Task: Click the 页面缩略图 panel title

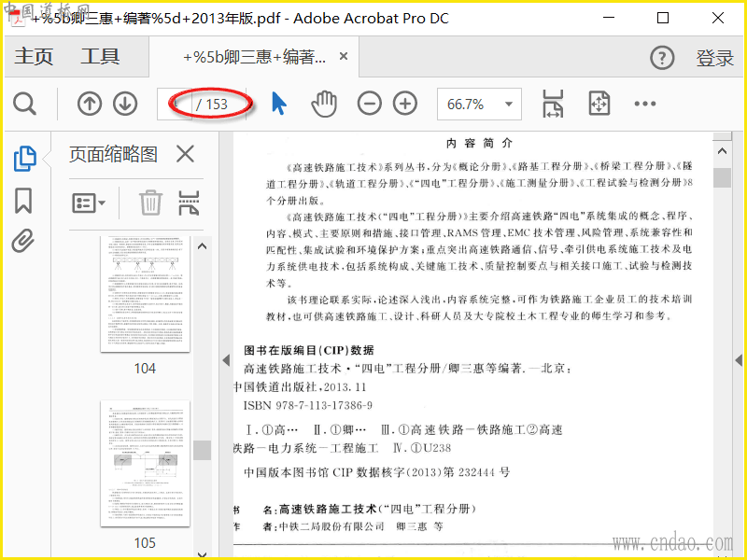Action: 113,154
